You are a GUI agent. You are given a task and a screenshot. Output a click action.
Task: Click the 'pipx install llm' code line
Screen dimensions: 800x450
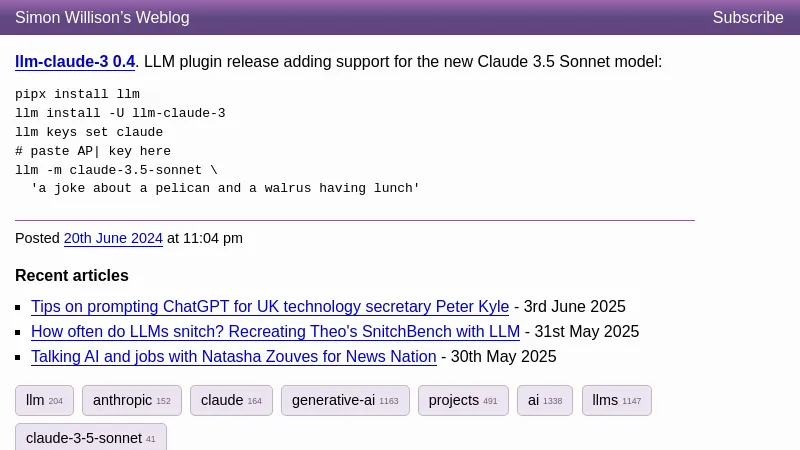(77, 94)
